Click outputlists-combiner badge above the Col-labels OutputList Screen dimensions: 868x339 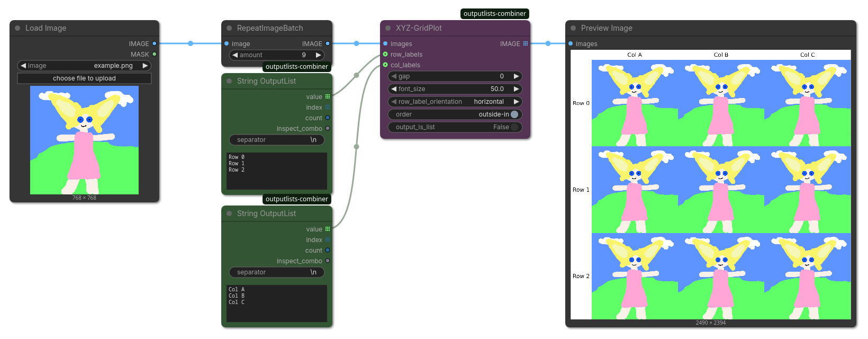pyautogui.click(x=297, y=199)
